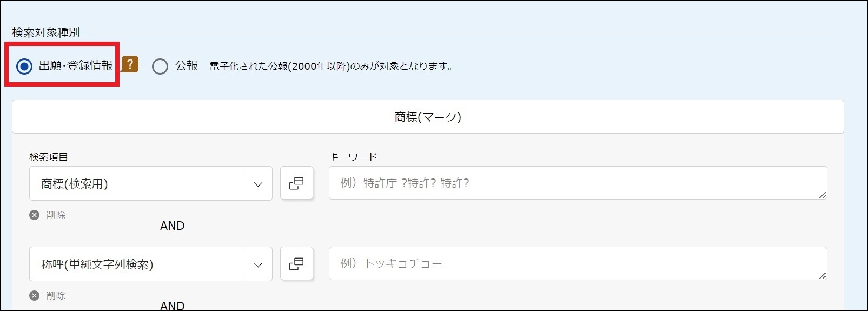Click the 削除 link below 称呼(単純文字列検索)
Image resolution: width=868 pixels, height=311 pixels.
(56, 296)
